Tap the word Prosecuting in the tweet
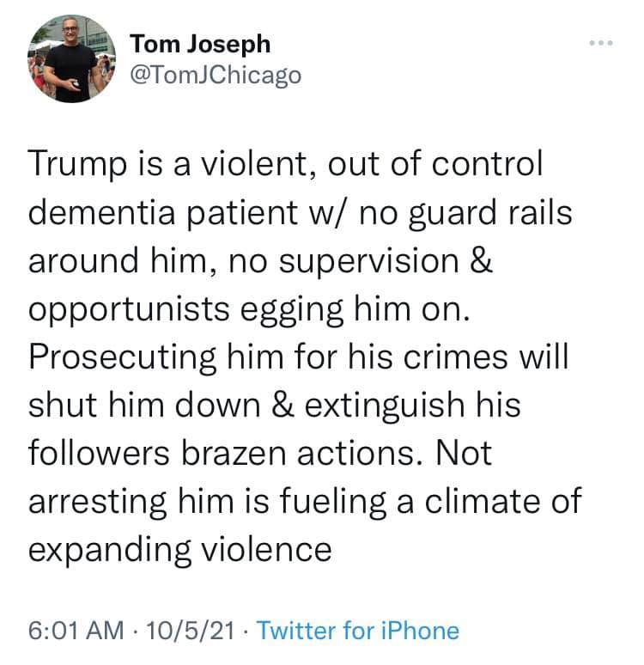644x665 pixels. [x=123, y=358]
